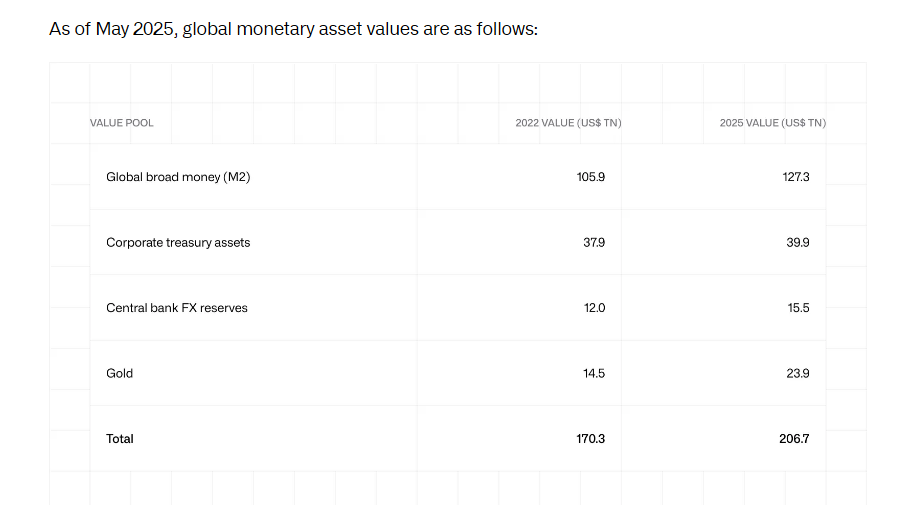Click the word 'global' in the intro sentence
This screenshot has height=505, width=899.
coord(208,30)
